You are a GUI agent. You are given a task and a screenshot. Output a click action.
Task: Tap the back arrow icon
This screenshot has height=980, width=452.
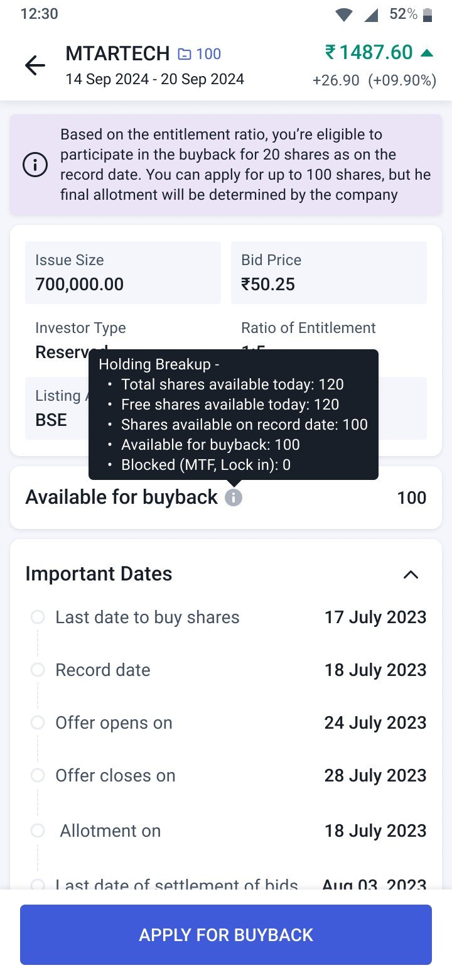[35, 65]
